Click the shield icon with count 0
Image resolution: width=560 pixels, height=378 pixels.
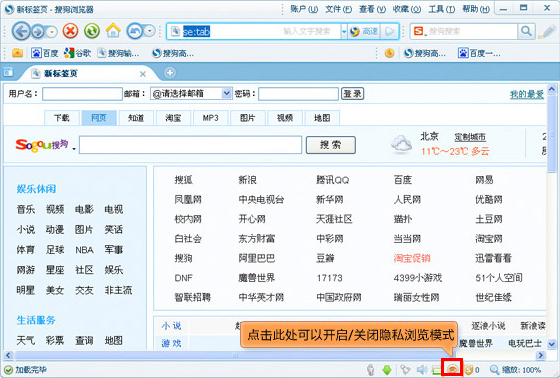(x=469, y=370)
